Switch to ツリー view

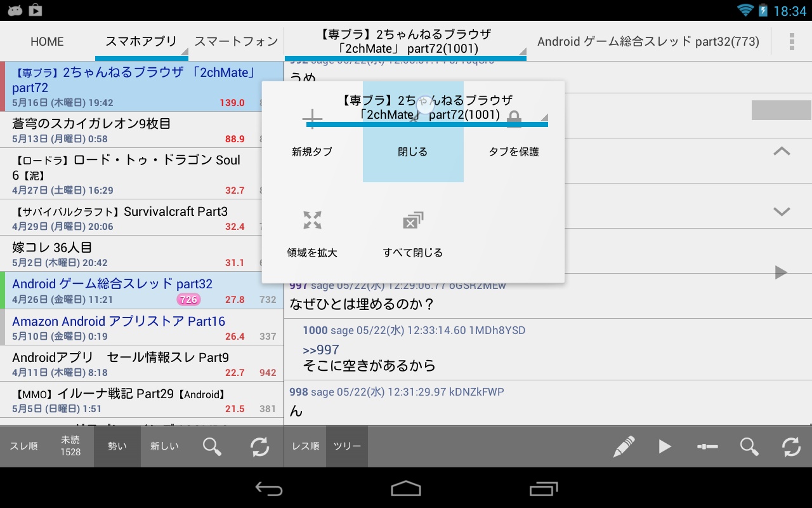pyautogui.click(x=347, y=446)
